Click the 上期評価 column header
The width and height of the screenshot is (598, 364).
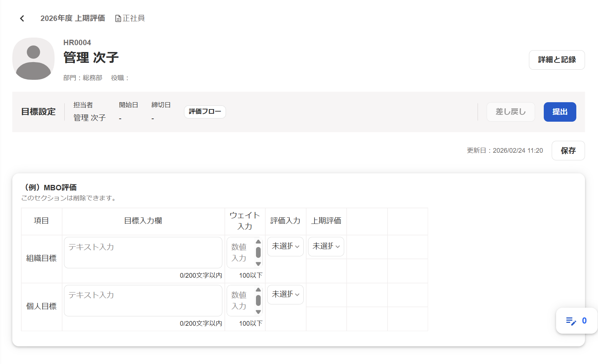[x=326, y=221]
